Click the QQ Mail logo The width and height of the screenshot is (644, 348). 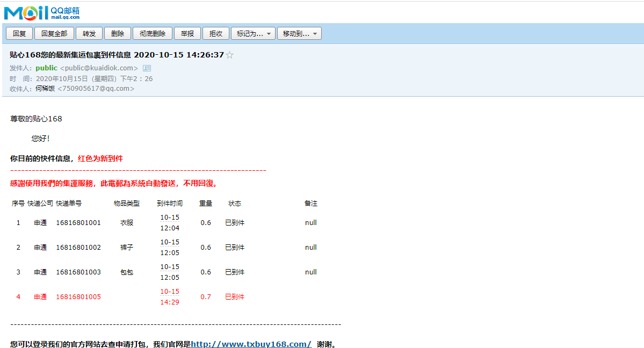tap(41, 12)
